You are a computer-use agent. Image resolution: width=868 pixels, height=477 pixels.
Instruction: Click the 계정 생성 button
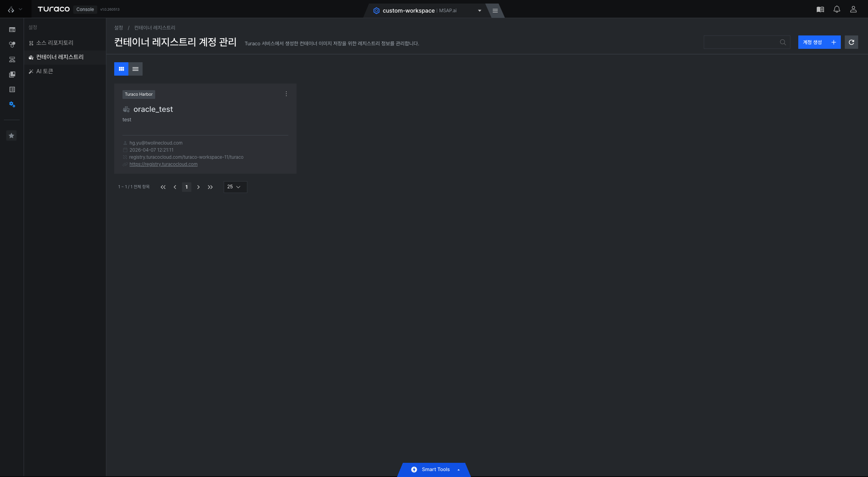pos(819,42)
